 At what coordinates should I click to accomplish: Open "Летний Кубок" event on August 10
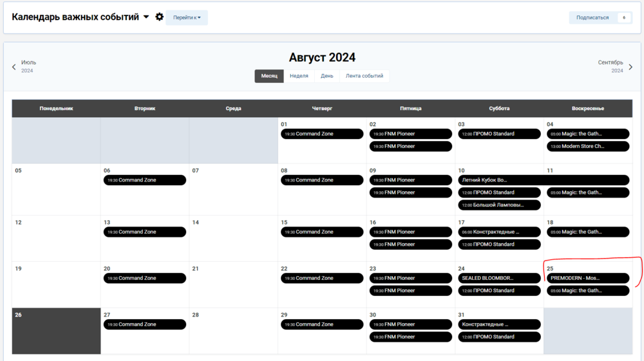click(x=499, y=180)
